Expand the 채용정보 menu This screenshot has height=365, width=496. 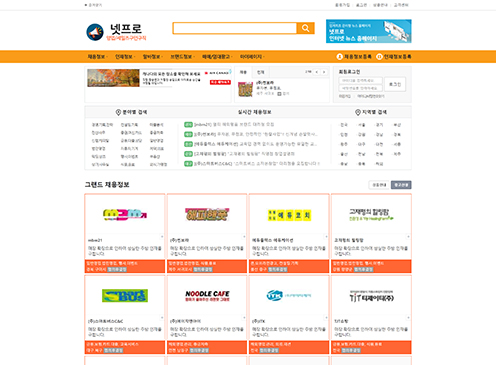tap(97, 57)
